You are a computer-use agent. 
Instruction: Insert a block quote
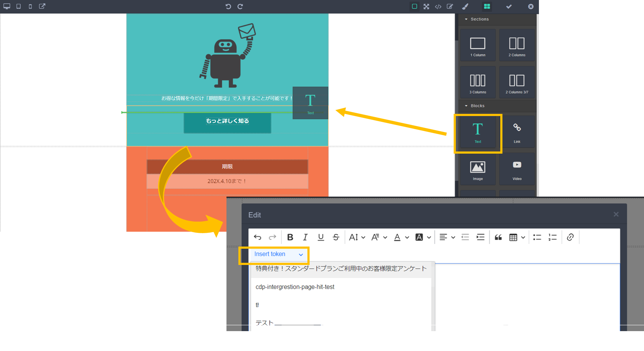pos(498,237)
